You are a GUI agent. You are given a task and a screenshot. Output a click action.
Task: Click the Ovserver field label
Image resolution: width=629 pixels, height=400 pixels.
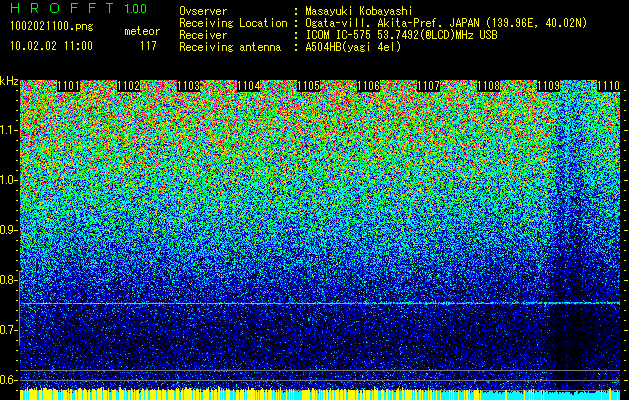203,11
